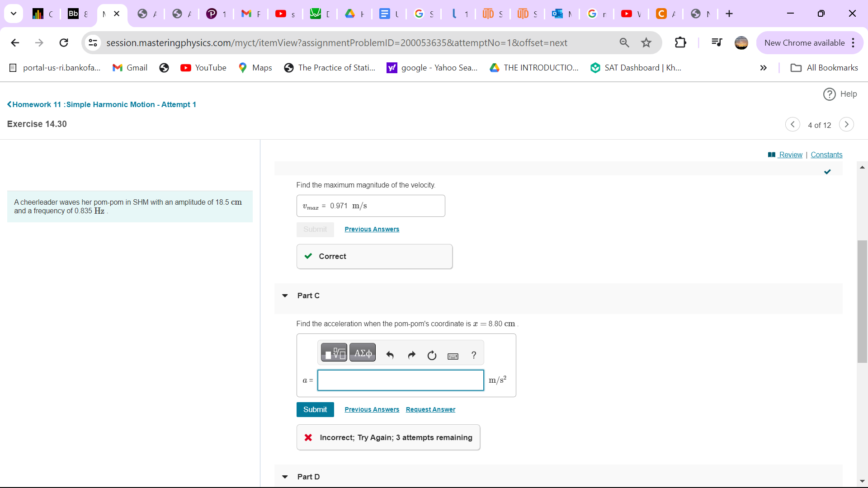
Task: Collapse the Part D section
Action: coord(285,477)
